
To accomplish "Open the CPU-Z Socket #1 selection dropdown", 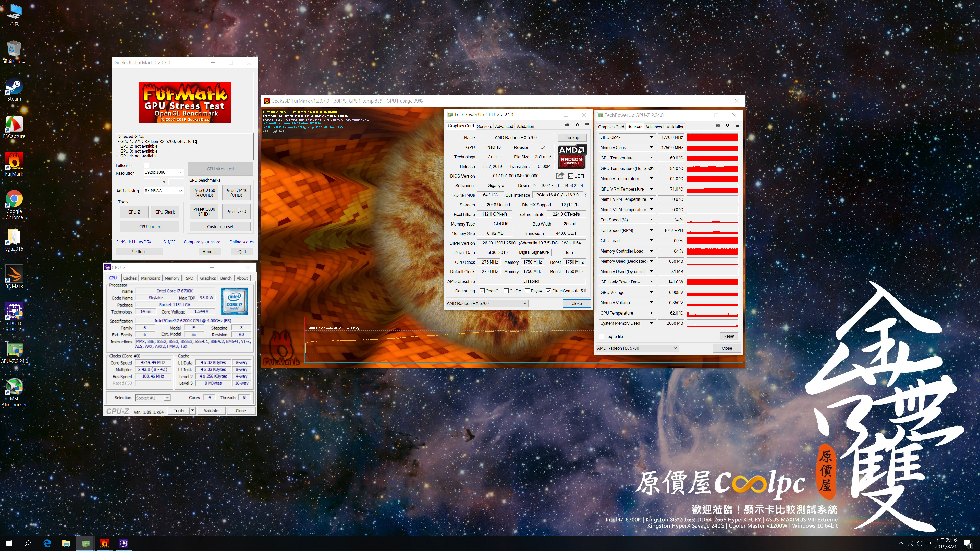I will (x=153, y=398).
